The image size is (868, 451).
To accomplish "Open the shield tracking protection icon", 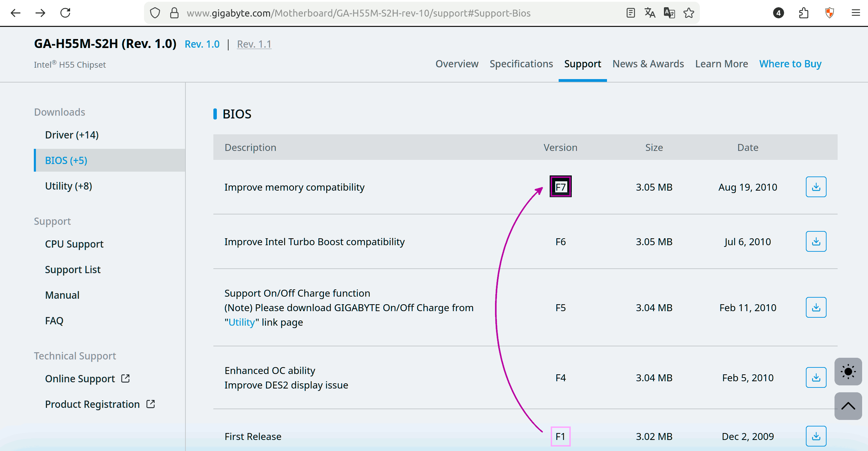I will pyautogui.click(x=155, y=13).
